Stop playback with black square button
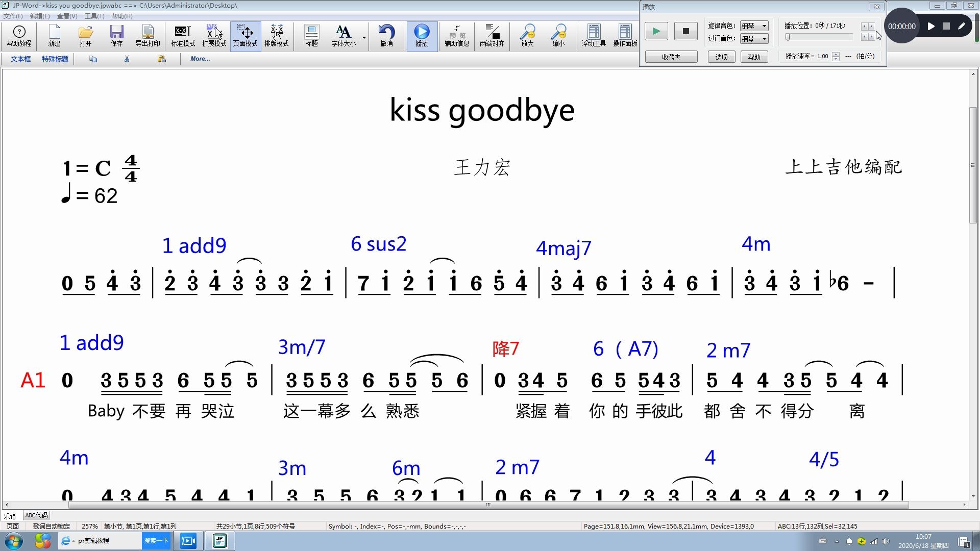The width and height of the screenshot is (980, 551). (685, 31)
